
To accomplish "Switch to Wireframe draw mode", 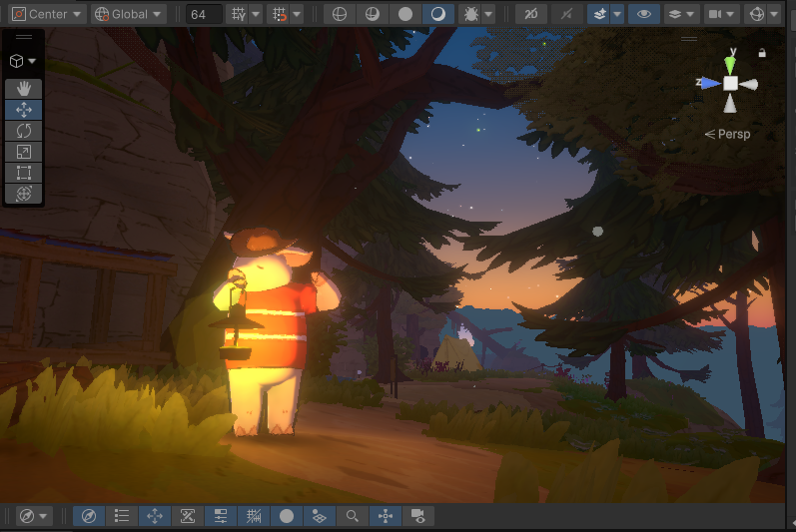I will tap(340, 14).
